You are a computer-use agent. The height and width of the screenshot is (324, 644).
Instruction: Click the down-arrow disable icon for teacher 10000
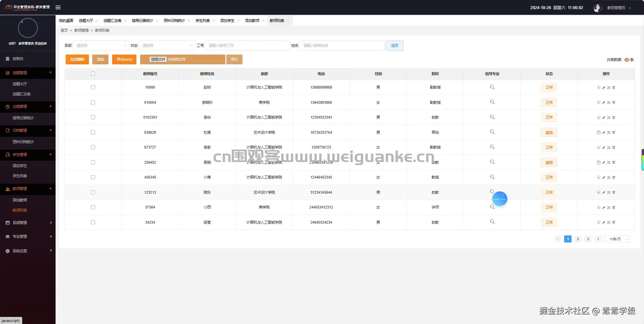[x=599, y=88]
